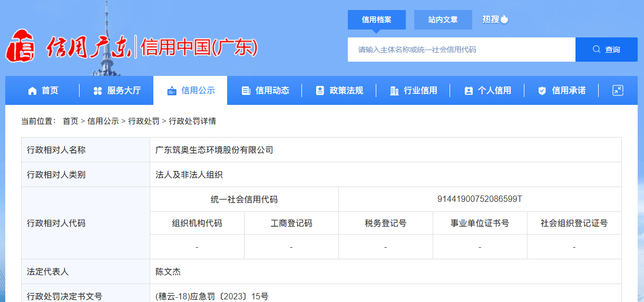This screenshot has height=302, width=644.
Task: Click the 税务登记号 header cell
Action: (386, 223)
